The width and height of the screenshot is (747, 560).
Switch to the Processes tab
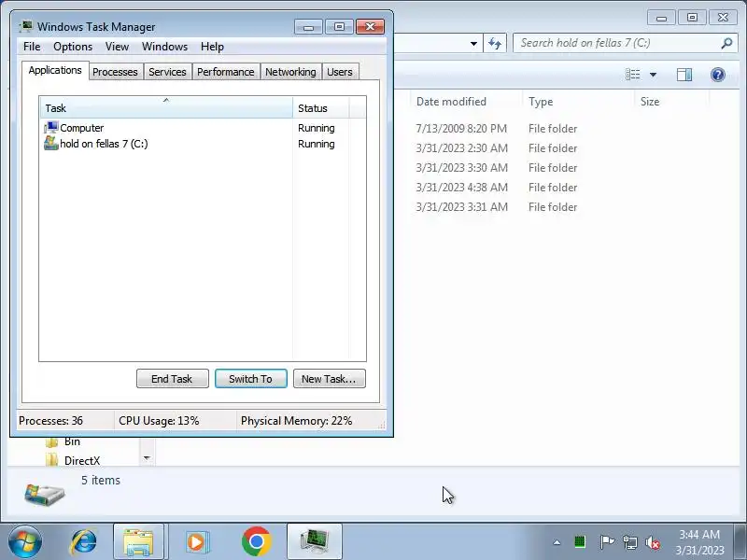(115, 72)
